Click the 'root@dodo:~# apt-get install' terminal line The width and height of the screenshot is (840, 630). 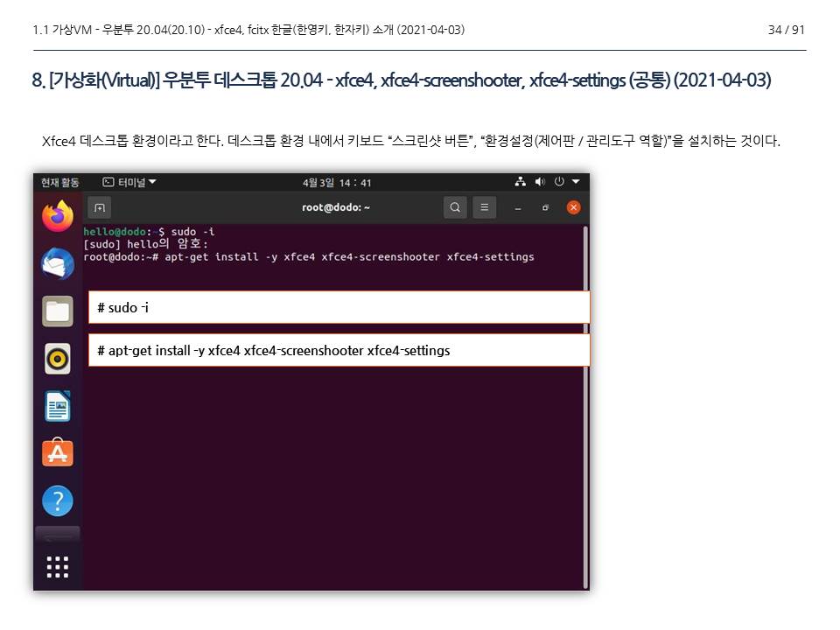[309, 256]
